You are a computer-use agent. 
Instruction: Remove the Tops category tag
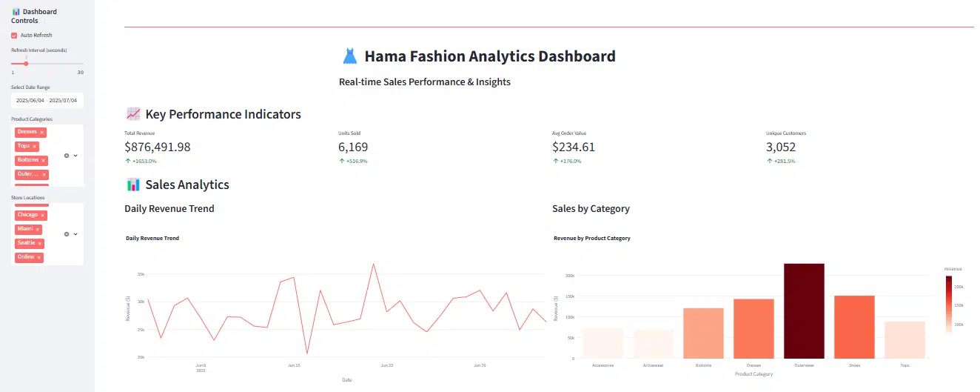point(35,146)
